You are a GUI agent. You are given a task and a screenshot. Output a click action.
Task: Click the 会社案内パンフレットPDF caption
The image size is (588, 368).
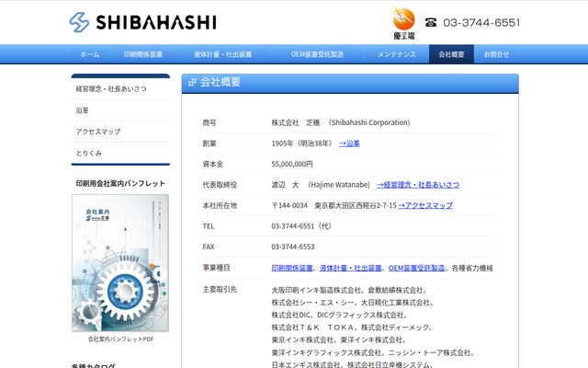pos(120,339)
